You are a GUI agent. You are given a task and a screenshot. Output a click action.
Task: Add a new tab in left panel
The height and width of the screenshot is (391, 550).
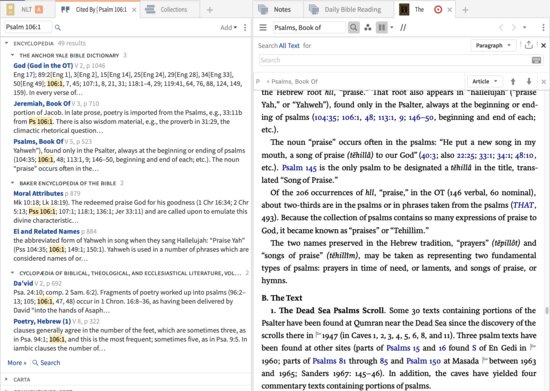209,10
